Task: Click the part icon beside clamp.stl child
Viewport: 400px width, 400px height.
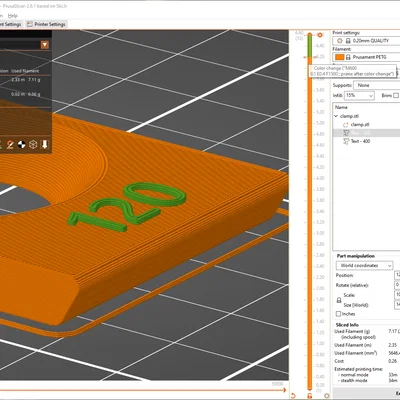Action: [346, 125]
